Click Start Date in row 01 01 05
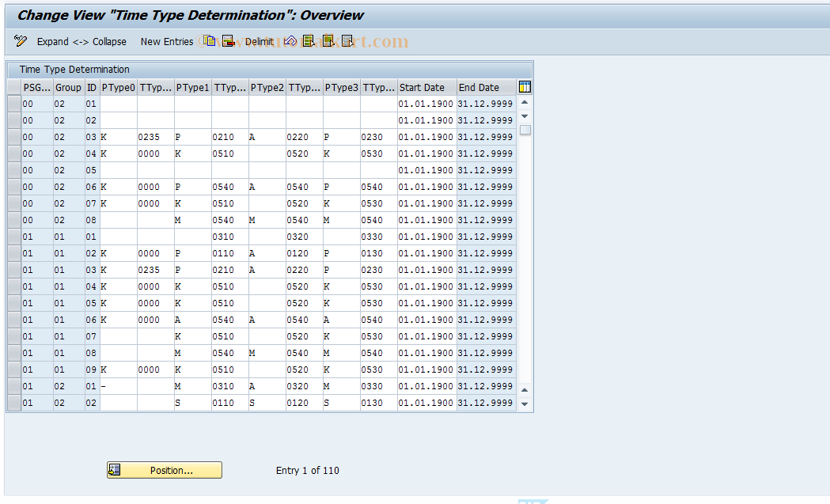The height and width of the screenshot is (504, 830). (x=426, y=303)
